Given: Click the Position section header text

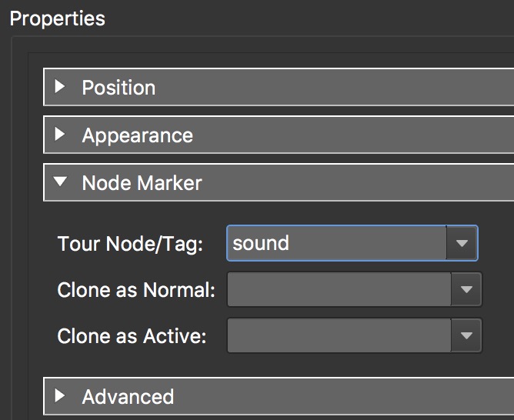Looking at the screenshot, I should [x=118, y=88].
